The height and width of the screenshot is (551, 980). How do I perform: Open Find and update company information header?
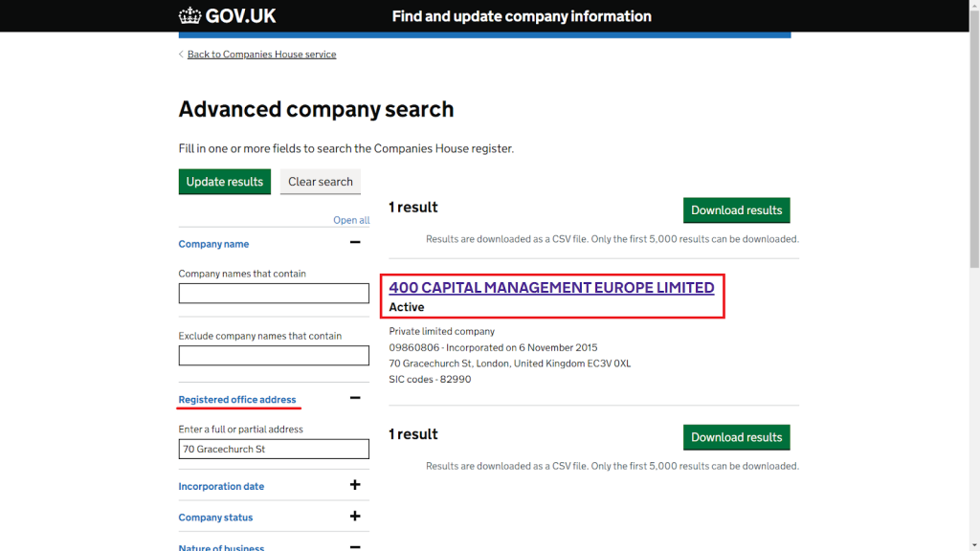click(x=522, y=16)
